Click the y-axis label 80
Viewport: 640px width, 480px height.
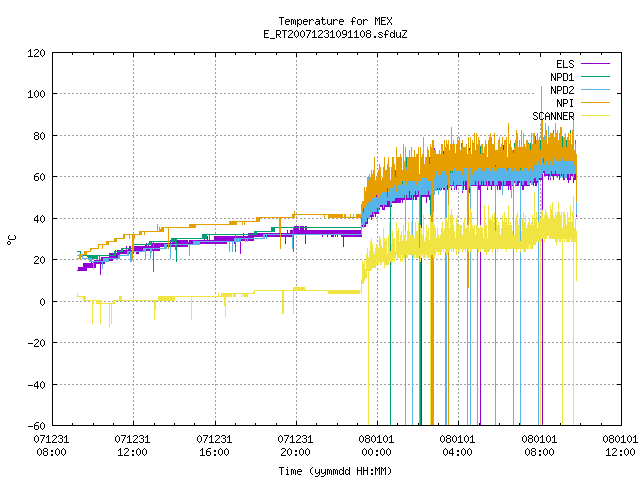tap(40, 136)
